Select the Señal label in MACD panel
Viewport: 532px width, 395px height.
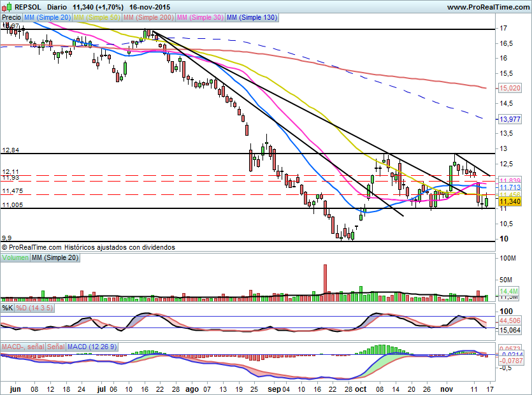pyautogui.click(x=55, y=346)
